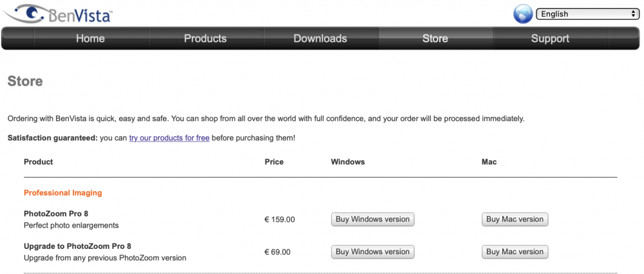Click the 'Upgrade to PhotoZoom Pro 8' product name
This screenshot has height=274, width=644.
[x=77, y=246]
